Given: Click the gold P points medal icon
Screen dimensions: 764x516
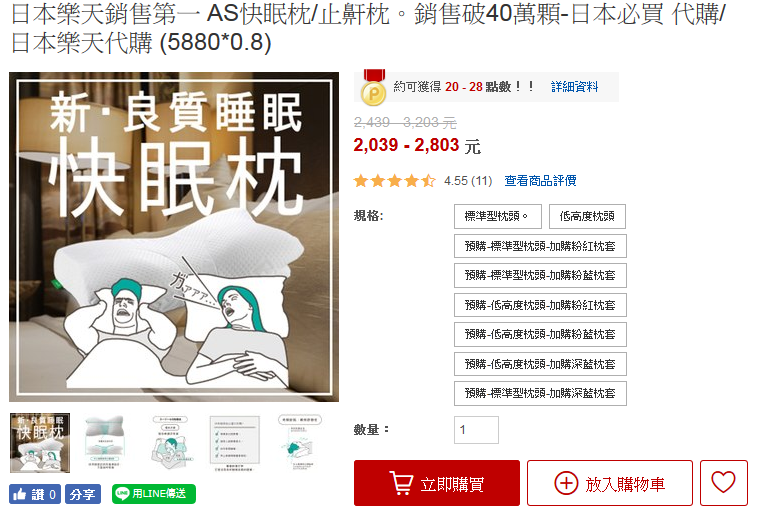Looking at the screenshot, I should click(x=374, y=88).
